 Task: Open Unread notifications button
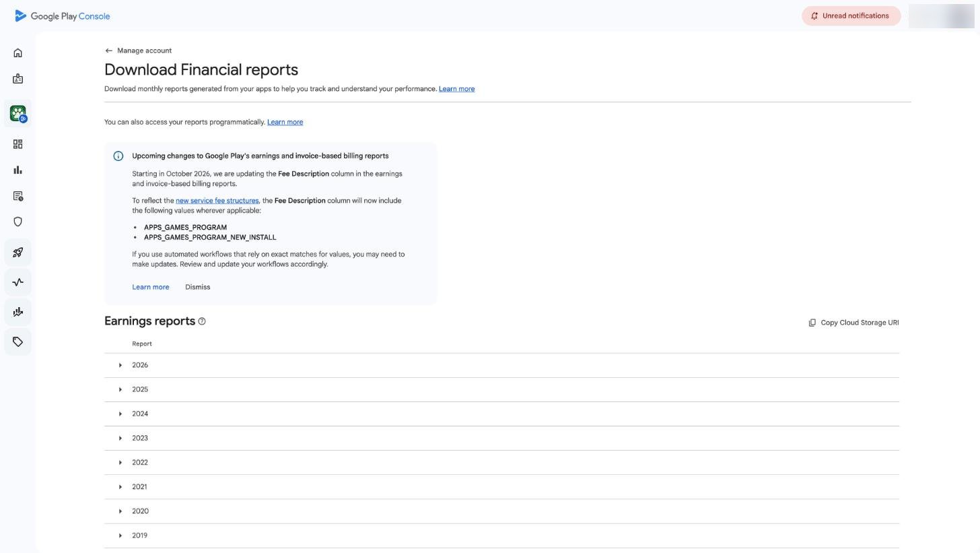(x=851, y=15)
